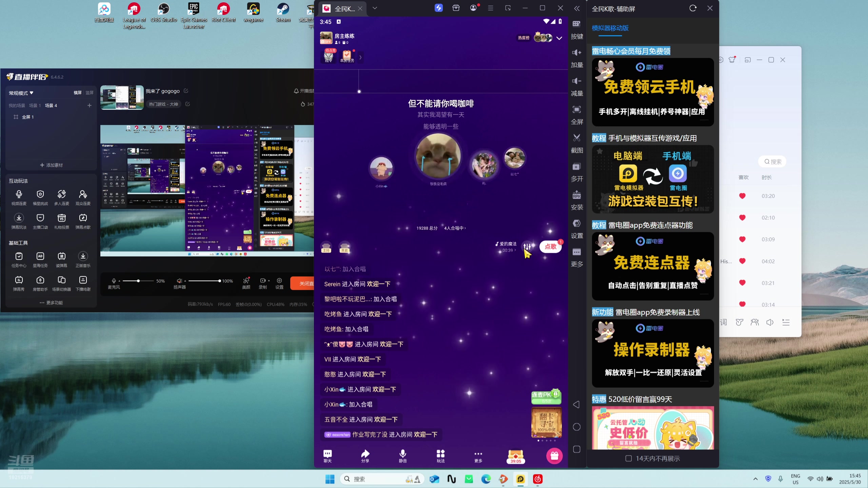Expand 常规模式 mode dropdown
The image size is (868, 488).
click(21, 93)
